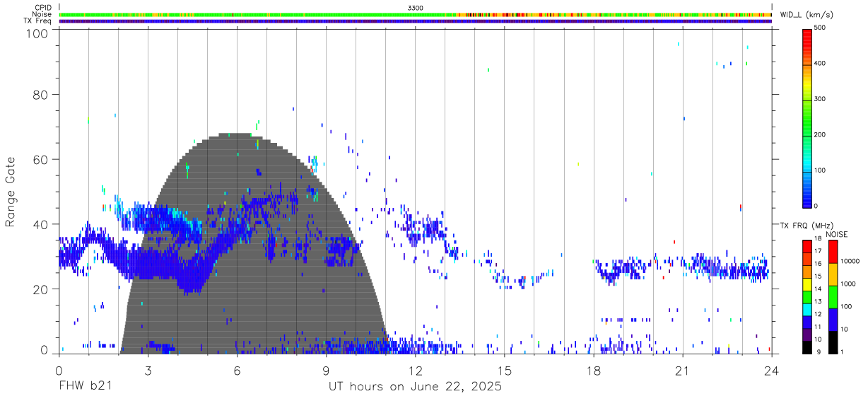This screenshot has width=868, height=401.
Task: Click the 17 label in the TX FRQ legend
Action: (818, 251)
